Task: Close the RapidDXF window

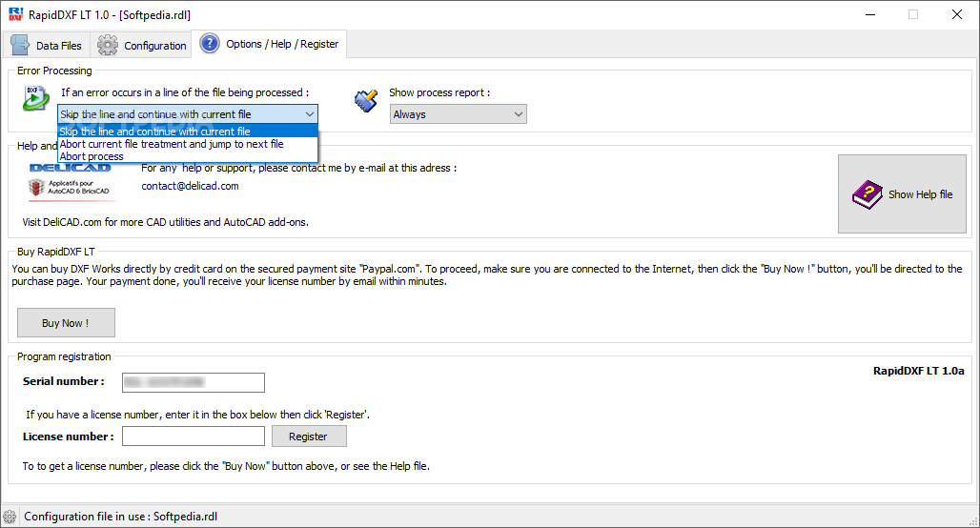Action: click(957, 14)
